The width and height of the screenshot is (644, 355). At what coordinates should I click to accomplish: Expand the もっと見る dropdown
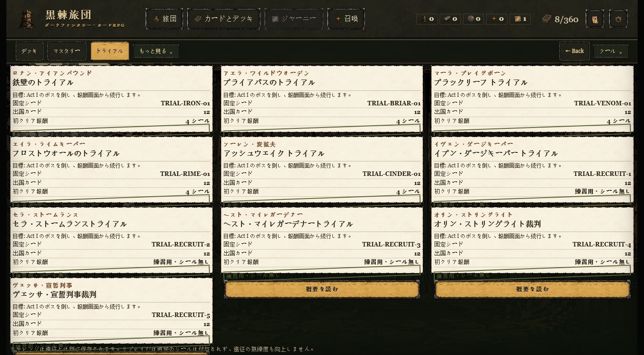[x=156, y=51]
